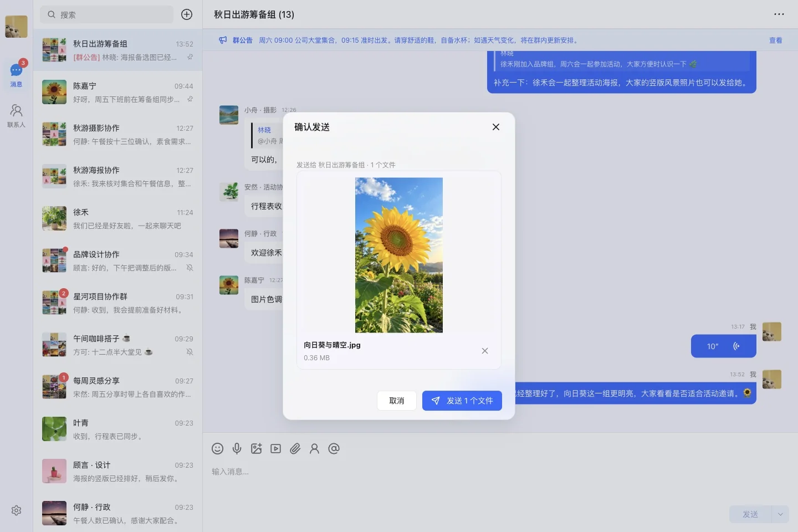Click 查看 link in group announcement

pos(776,40)
